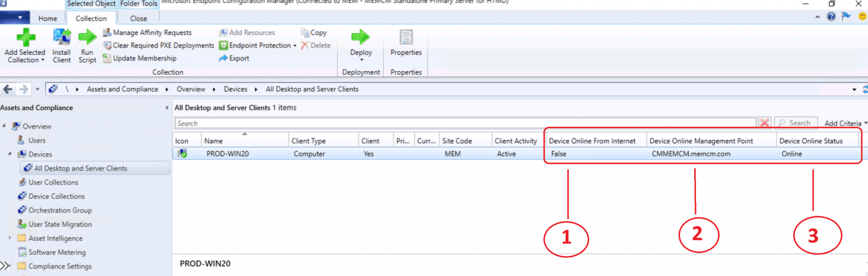Click the Run Script green arrow
Screen dimensions: 868x276
coord(87,37)
